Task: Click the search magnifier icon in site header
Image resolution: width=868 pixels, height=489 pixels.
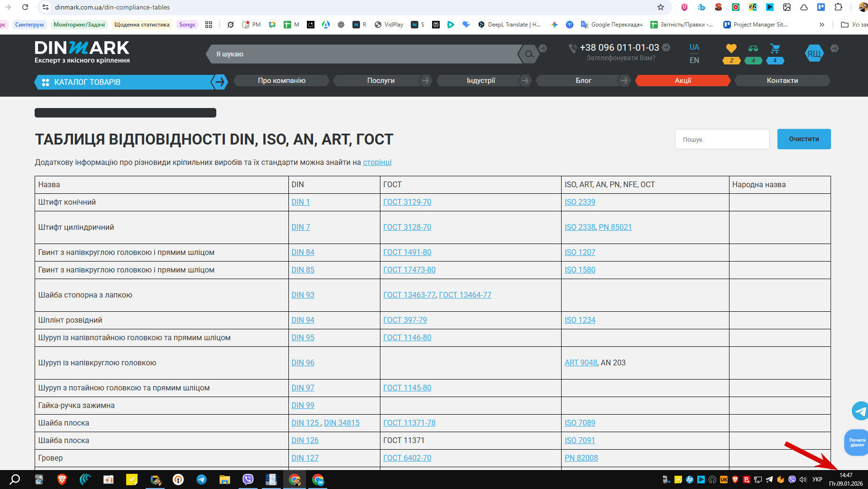Action: pyautogui.click(x=529, y=54)
